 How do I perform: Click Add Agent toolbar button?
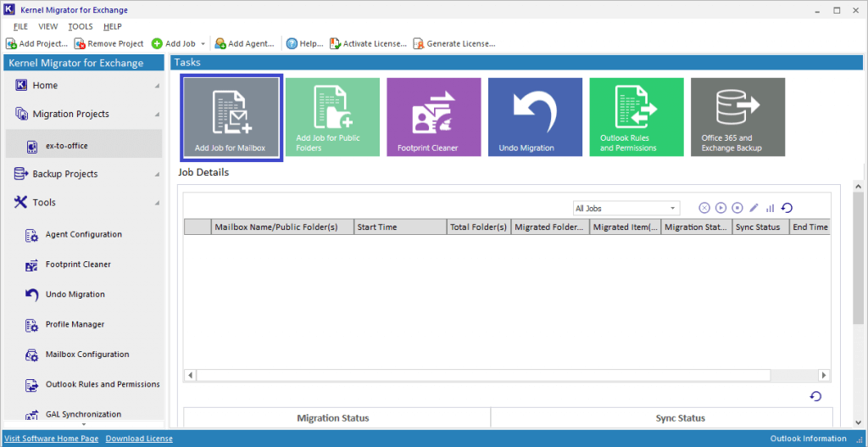245,43
